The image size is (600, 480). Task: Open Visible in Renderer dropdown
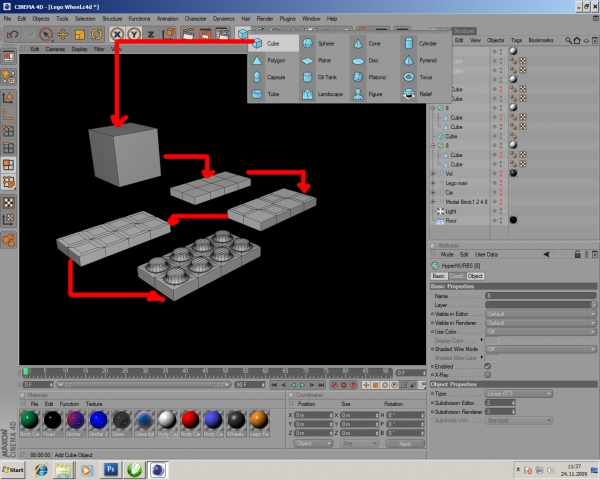[540, 323]
